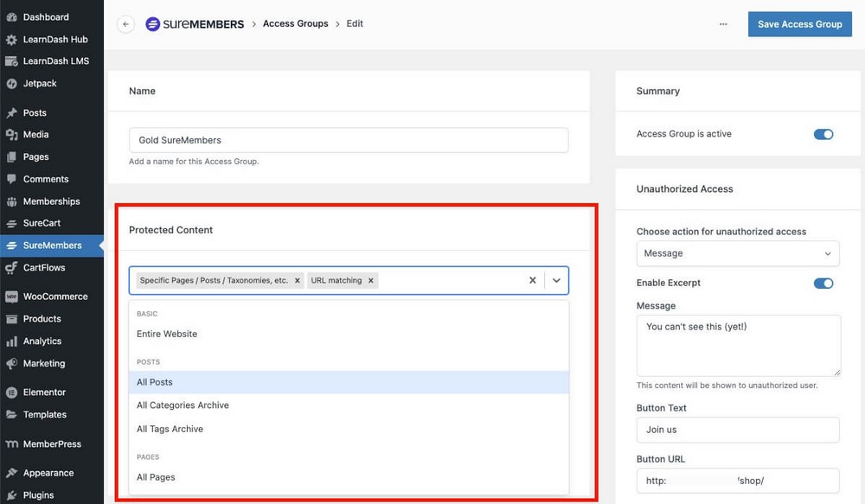Open the Memberships menu link
The height and width of the screenshot is (504, 865).
[52, 201]
